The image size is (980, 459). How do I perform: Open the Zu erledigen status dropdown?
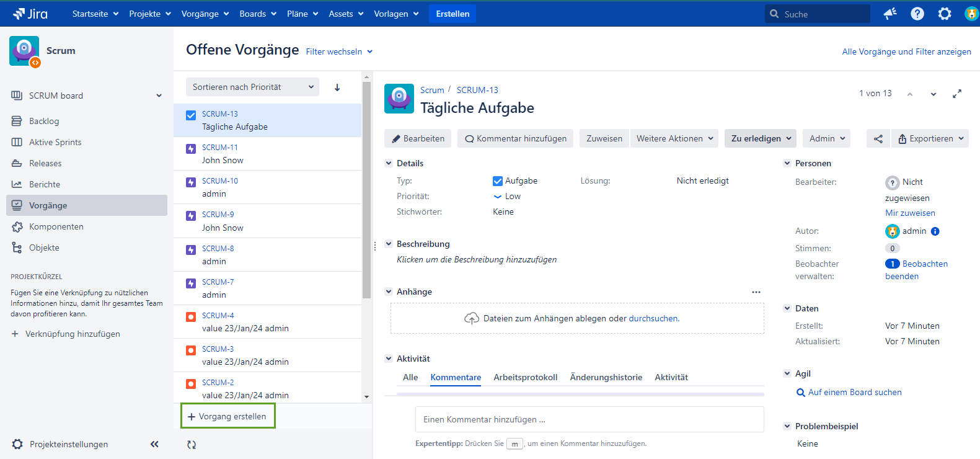click(x=761, y=138)
